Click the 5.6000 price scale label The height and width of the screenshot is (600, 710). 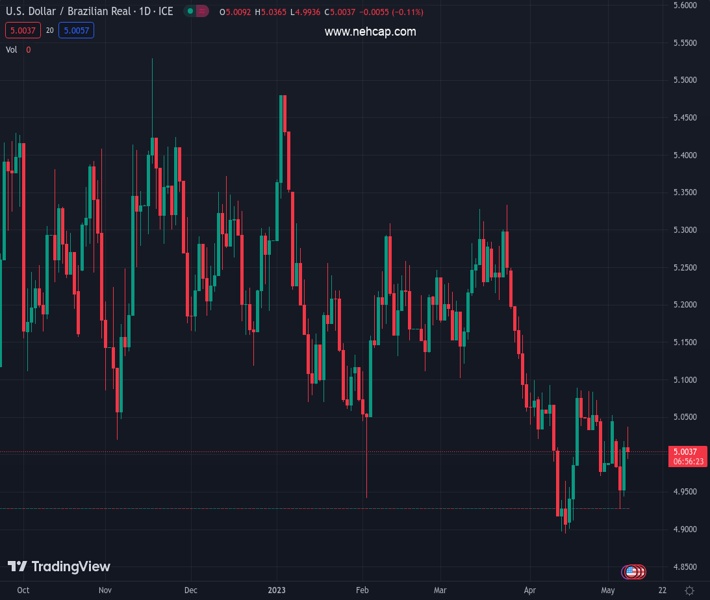[x=685, y=5]
